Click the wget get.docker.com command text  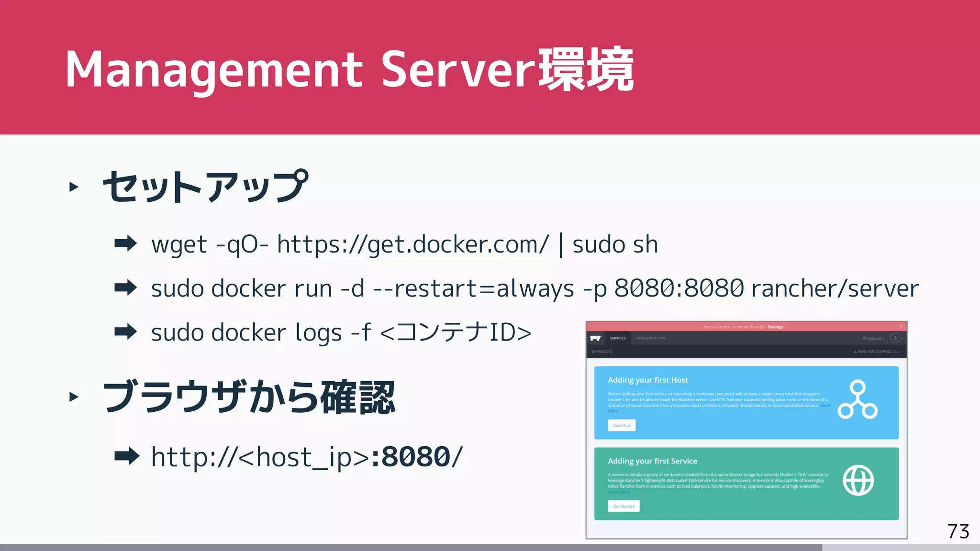pos(405,244)
